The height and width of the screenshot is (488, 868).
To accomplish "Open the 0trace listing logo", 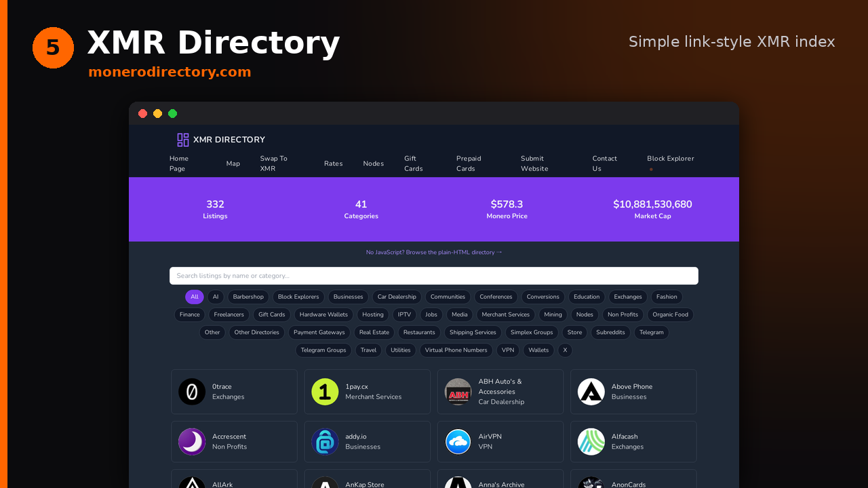I will 192,392.
